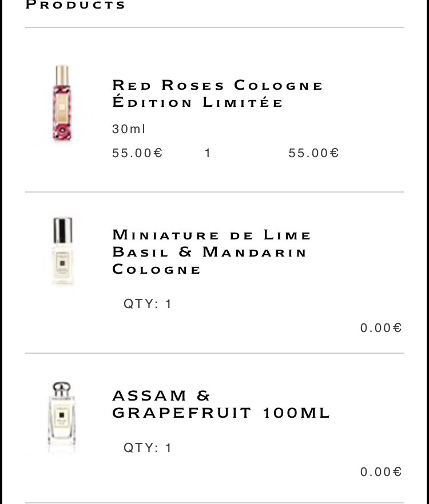Open the Lime Basil & Mandarin miniature thumbnail
This screenshot has width=429, height=504.
(62, 251)
